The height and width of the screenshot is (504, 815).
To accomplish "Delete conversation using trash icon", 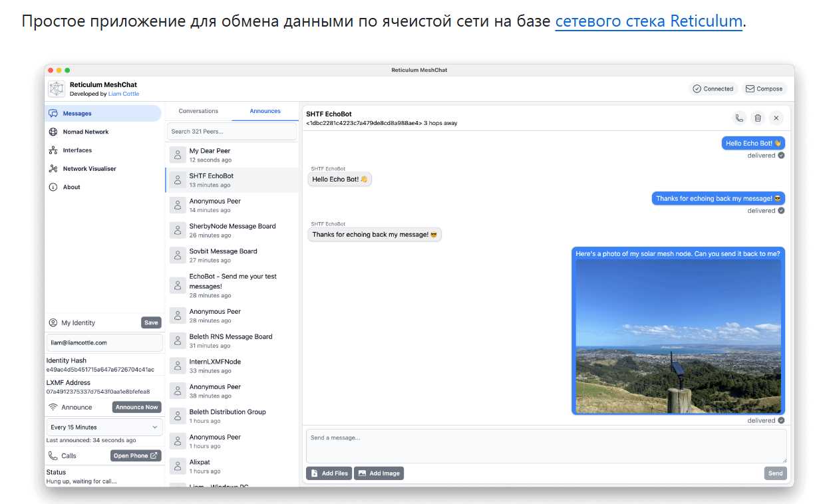I will (x=757, y=118).
